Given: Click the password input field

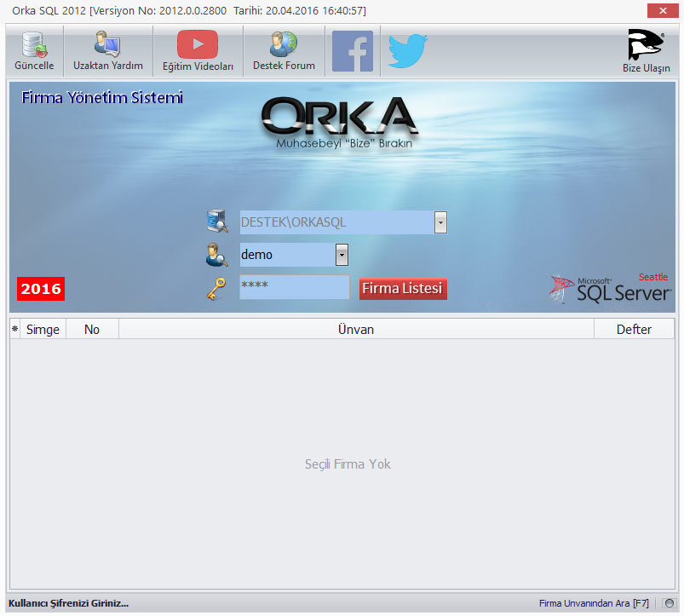Looking at the screenshot, I should [295, 287].
